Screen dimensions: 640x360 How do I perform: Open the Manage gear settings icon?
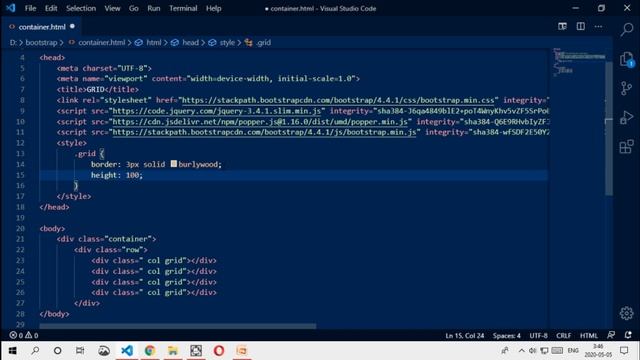click(627, 313)
